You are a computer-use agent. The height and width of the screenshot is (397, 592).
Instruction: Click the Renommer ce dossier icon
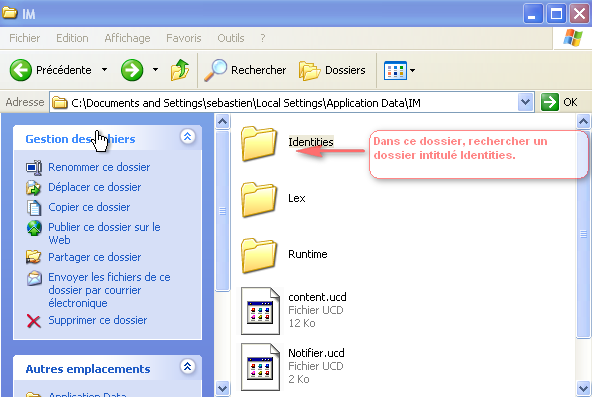tap(34, 168)
